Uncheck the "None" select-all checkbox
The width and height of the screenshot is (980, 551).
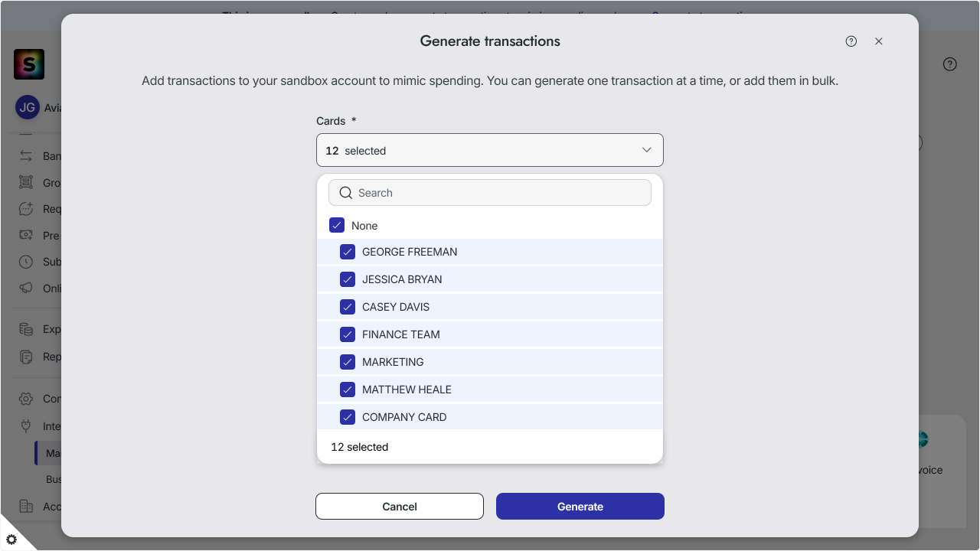click(x=337, y=226)
